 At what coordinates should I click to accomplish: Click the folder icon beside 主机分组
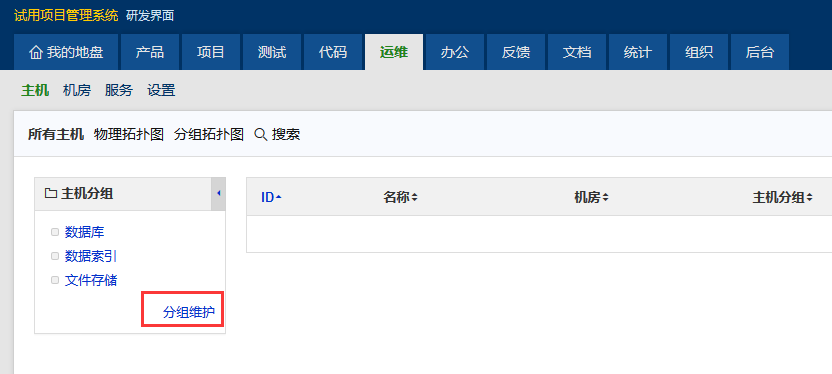(51, 194)
